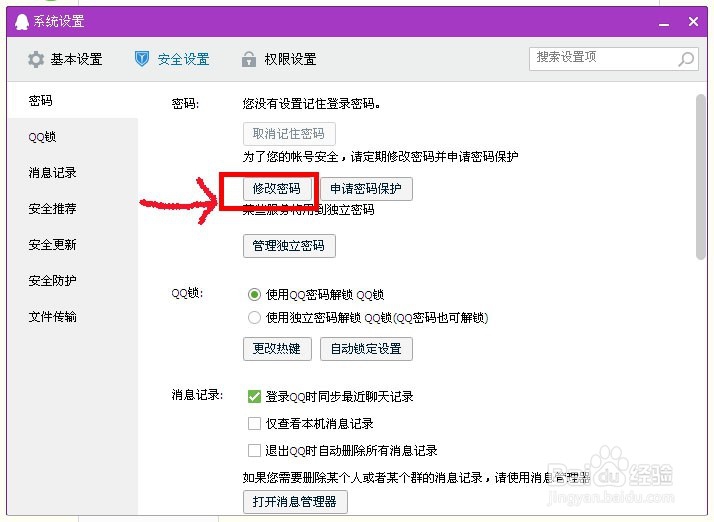The width and height of the screenshot is (714, 522).
Task: Click the 申请密码保护 button
Action: (366, 189)
